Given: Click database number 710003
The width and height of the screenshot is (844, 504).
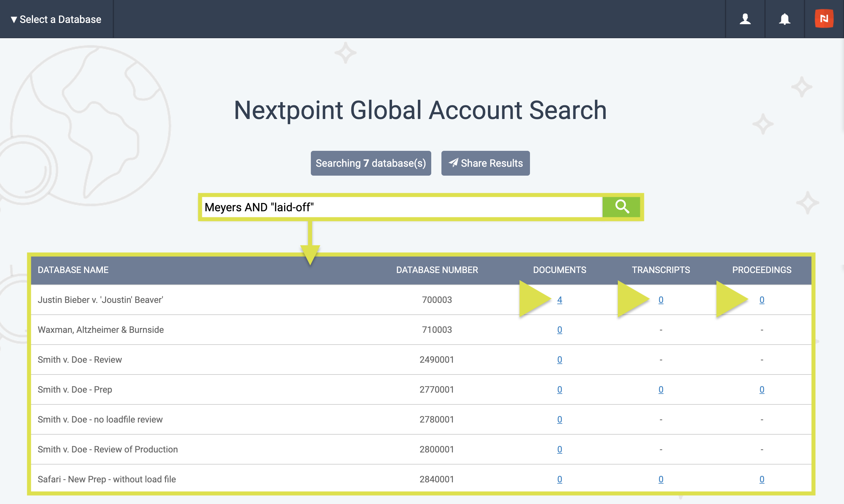Looking at the screenshot, I should [437, 330].
